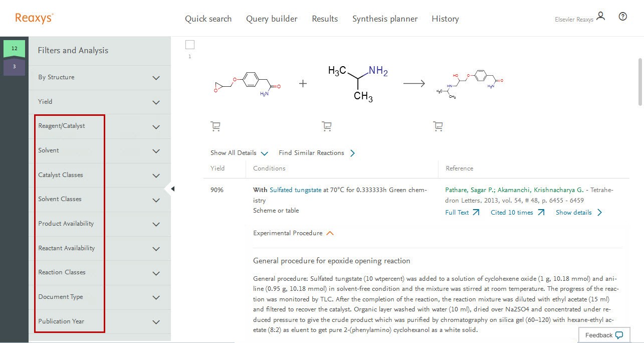
Task: Expand the Reagent/Catalyst filter
Action: pyautogui.click(x=156, y=127)
